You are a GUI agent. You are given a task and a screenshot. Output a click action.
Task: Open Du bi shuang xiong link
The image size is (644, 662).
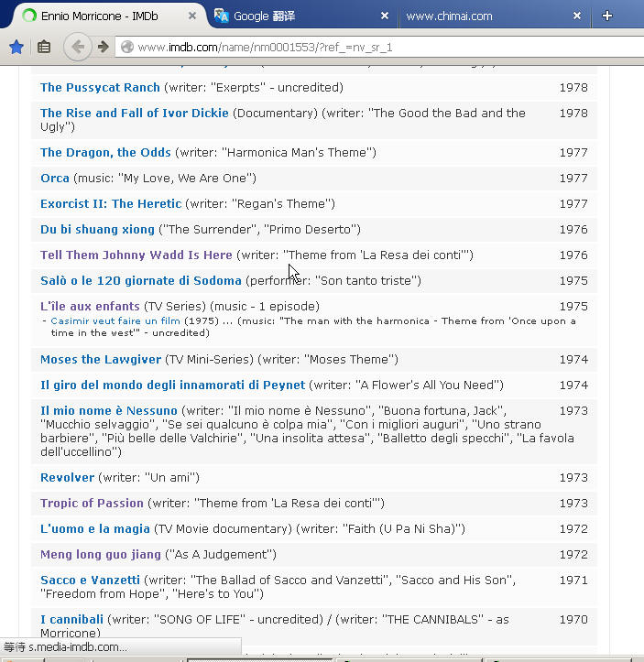click(x=97, y=230)
